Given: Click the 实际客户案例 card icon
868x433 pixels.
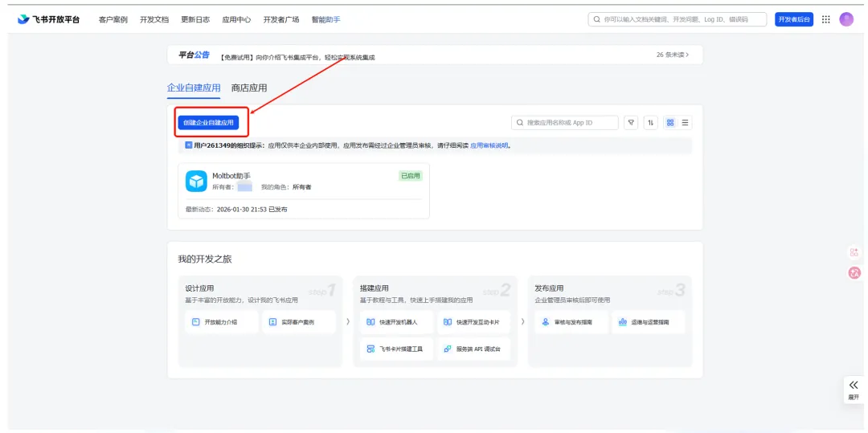Looking at the screenshot, I should point(272,322).
